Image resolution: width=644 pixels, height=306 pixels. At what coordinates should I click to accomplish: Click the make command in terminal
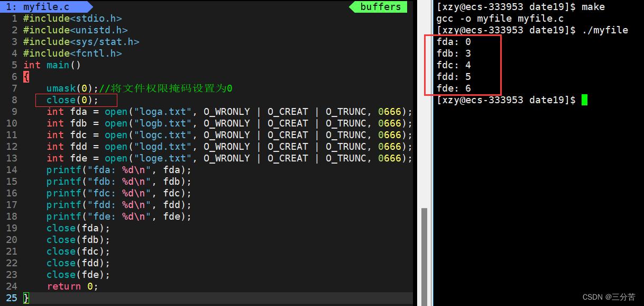[593, 7]
